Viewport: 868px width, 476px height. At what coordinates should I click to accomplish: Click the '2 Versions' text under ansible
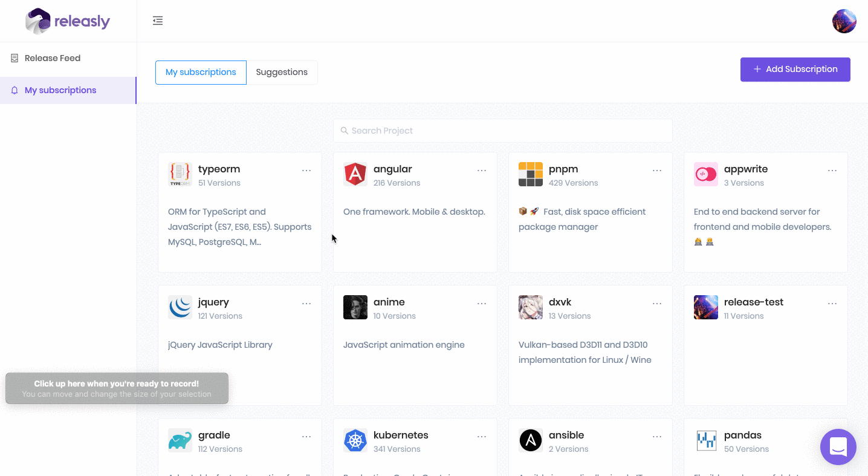[x=569, y=449]
